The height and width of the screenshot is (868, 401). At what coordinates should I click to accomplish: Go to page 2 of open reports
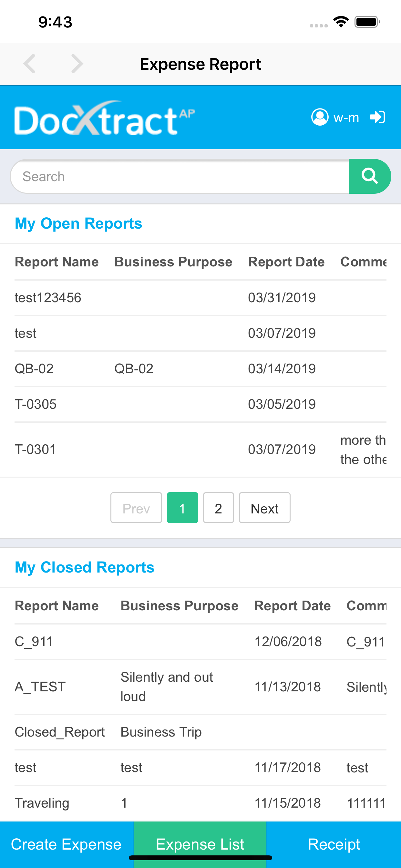click(218, 508)
